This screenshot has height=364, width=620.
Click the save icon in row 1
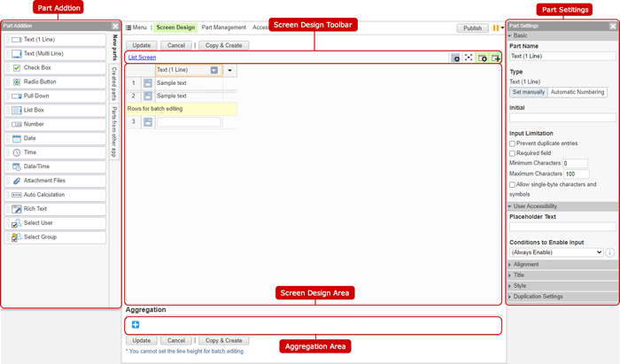[x=148, y=83]
